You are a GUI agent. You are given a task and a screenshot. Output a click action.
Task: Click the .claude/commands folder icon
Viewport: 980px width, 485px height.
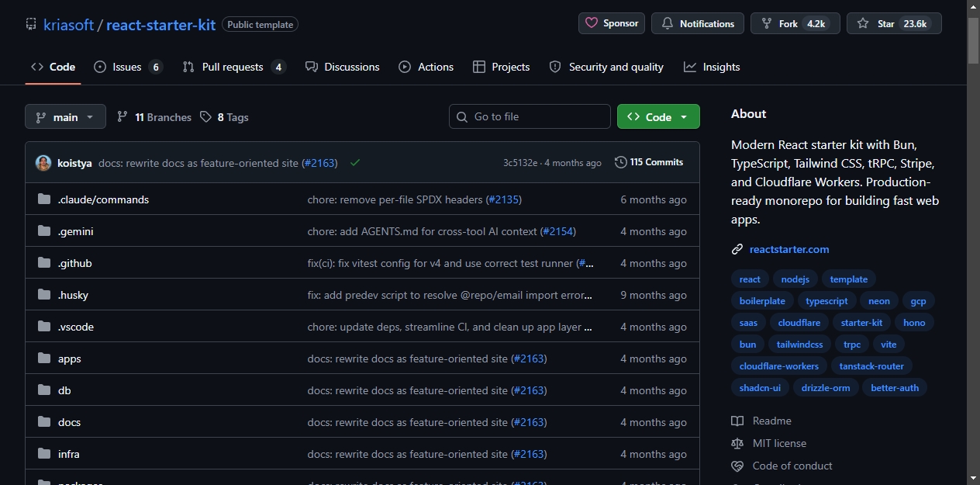[44, 199]
